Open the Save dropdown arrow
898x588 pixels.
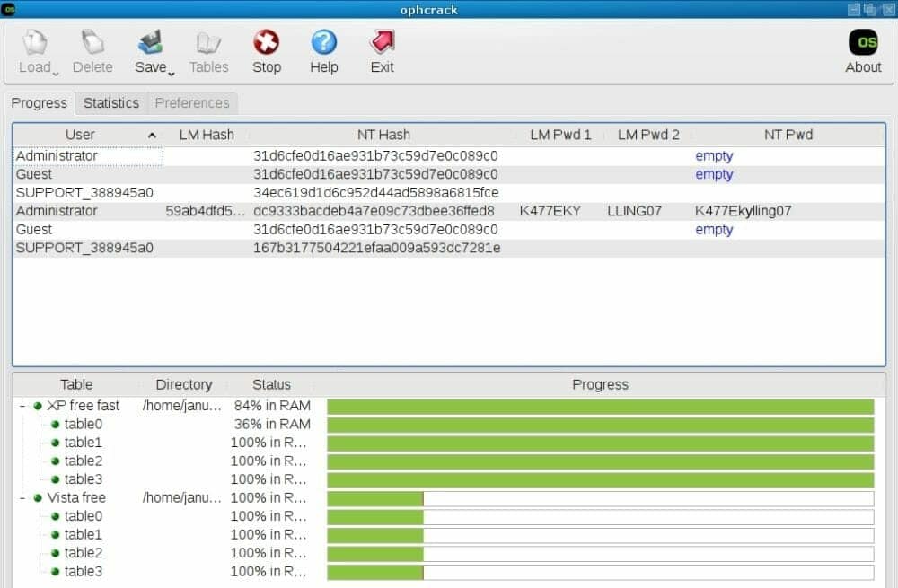coord(172,74)
